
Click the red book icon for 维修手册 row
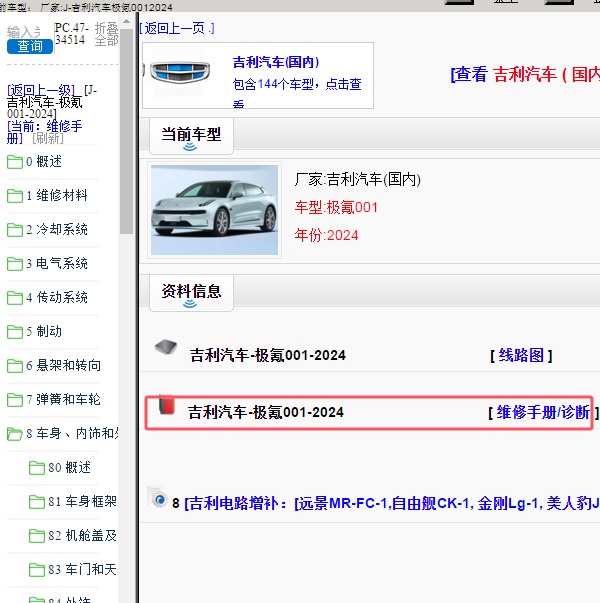[x=167, y=405]
